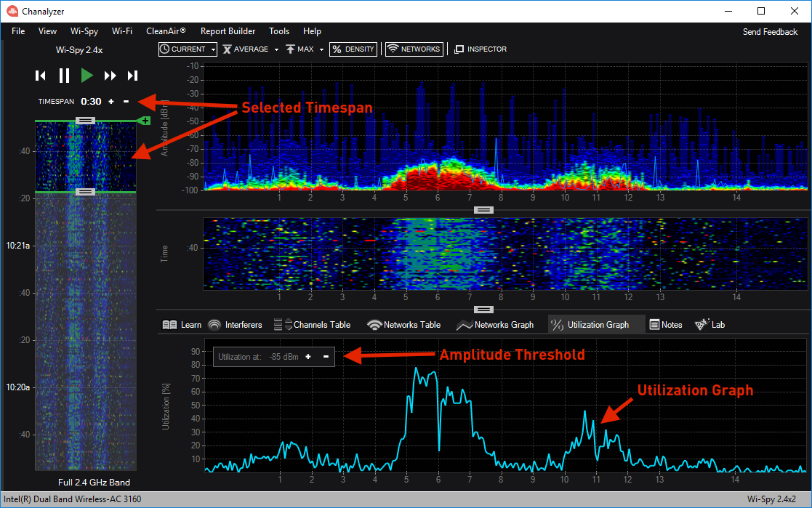
Task: Open the View menu
Action: 47,31
